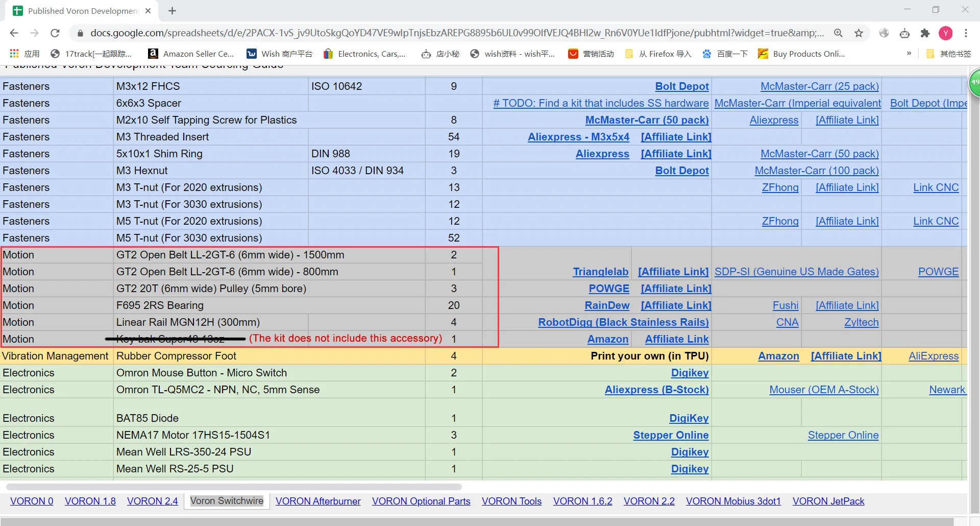Open the McMaster-Carr (Imperial equivalent) link
This screenshot has height=526, width=980.
point(798,103)
